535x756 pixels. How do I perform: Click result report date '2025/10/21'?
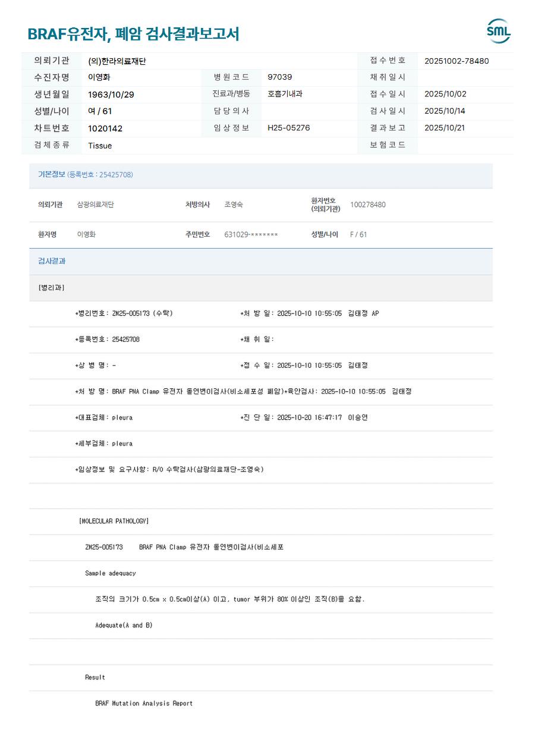(445, 128)
